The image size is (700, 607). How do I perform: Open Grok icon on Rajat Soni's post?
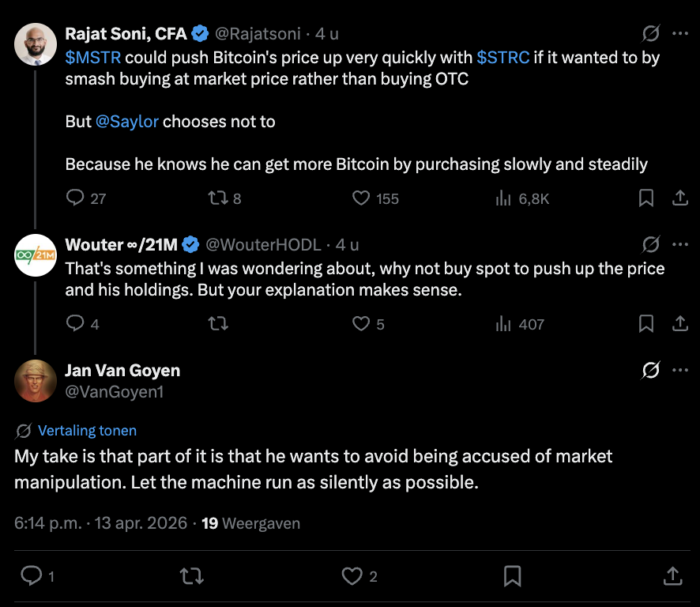point(651,34)
